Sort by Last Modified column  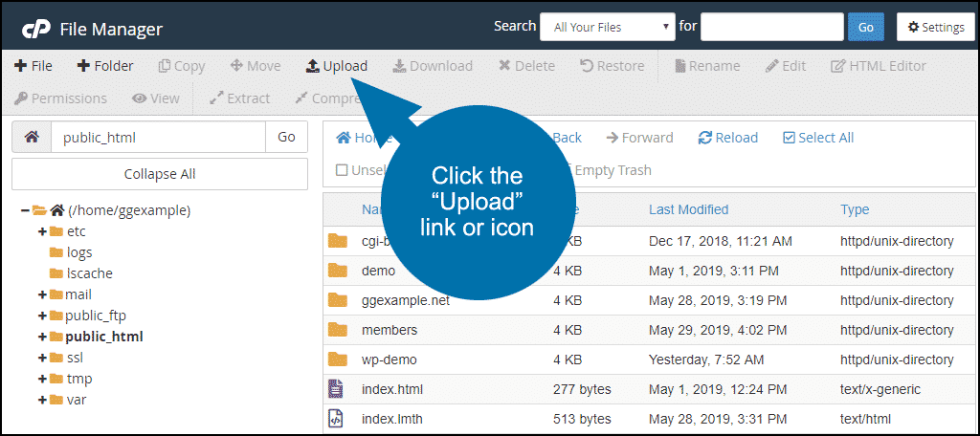point(689,209)
